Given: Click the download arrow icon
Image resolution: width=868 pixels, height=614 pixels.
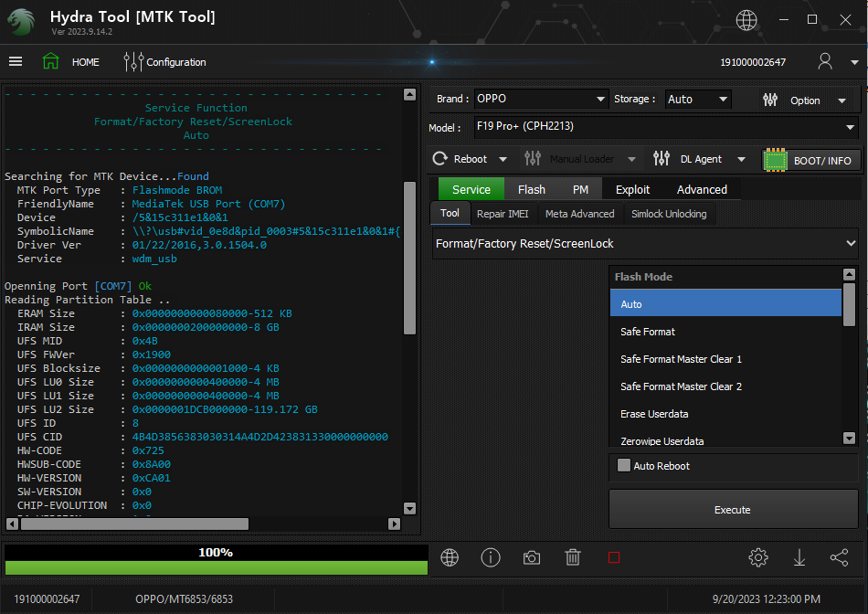Looking at the screenshot, I should click(799, 557).
